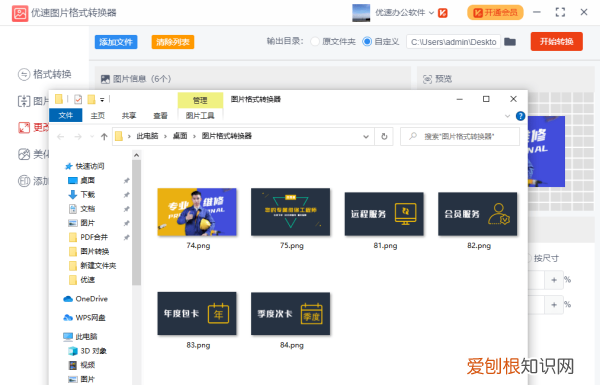Screen dimensions: 600x385
Task: Select 视频 in navigation pane
Action: click(82, 365)
